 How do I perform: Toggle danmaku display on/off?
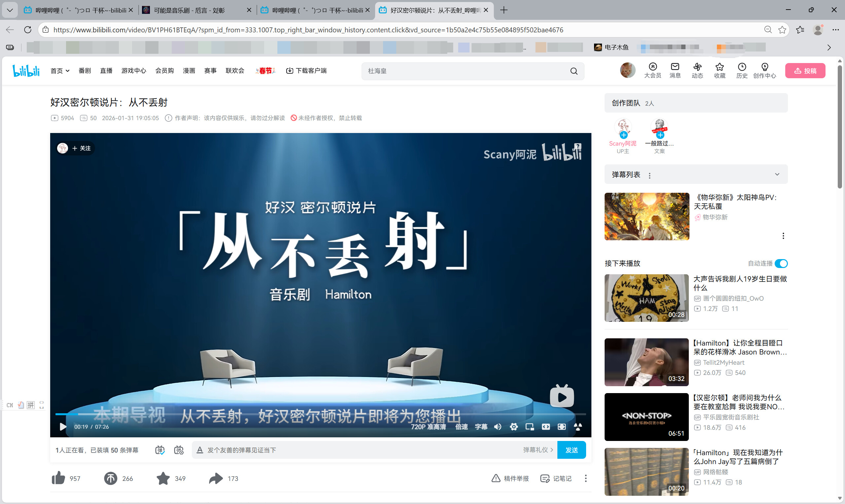click(160, 450)
